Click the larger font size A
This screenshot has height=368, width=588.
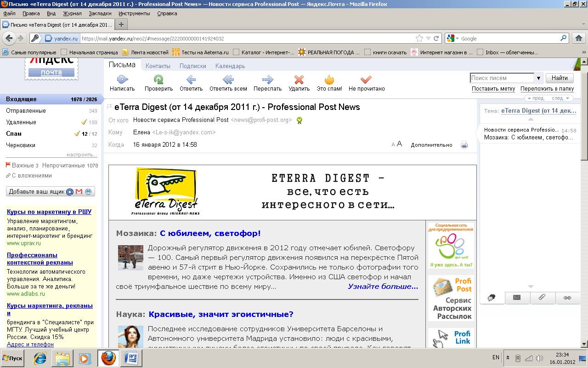click(x=399, y=144)
